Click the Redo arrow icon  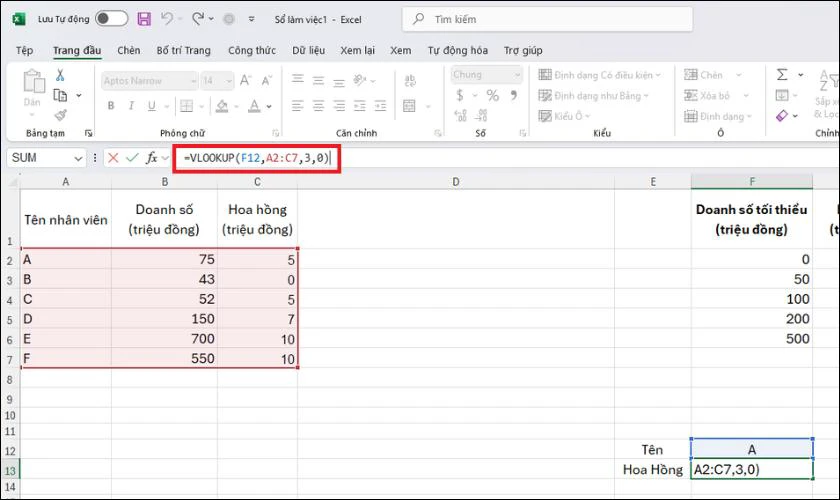point(198,19)
